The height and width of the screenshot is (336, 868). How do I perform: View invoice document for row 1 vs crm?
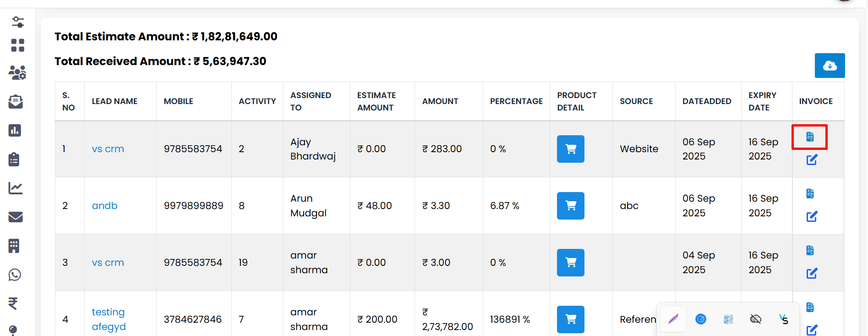[810, 137]
